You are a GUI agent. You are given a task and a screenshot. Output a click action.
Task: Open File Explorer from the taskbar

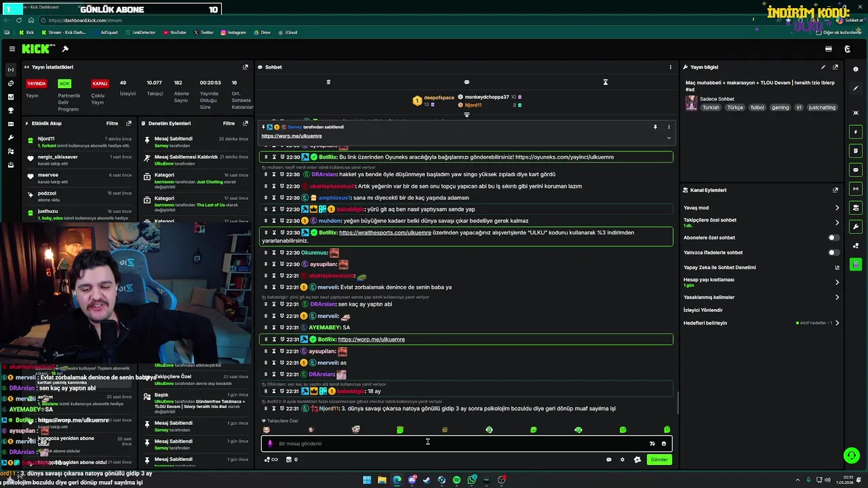382,480
